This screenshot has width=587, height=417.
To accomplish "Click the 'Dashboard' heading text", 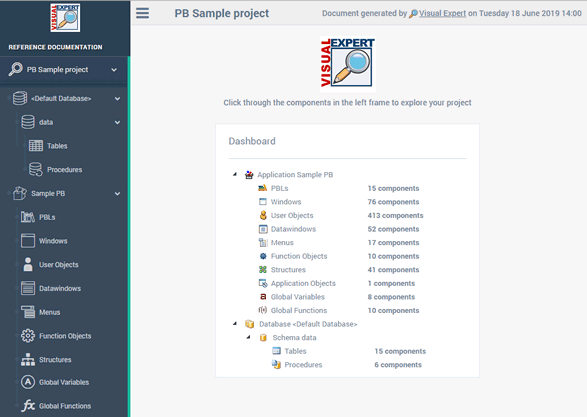I will tap(252, 141).
